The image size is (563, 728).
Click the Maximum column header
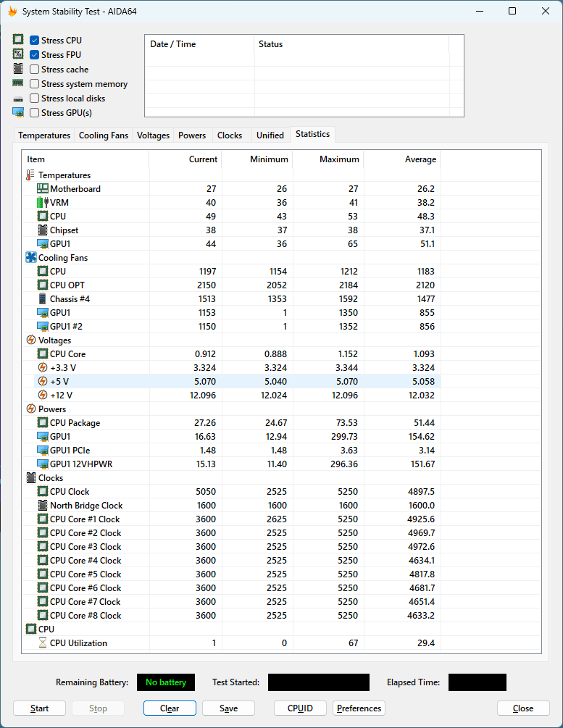[x=328, y=159]
